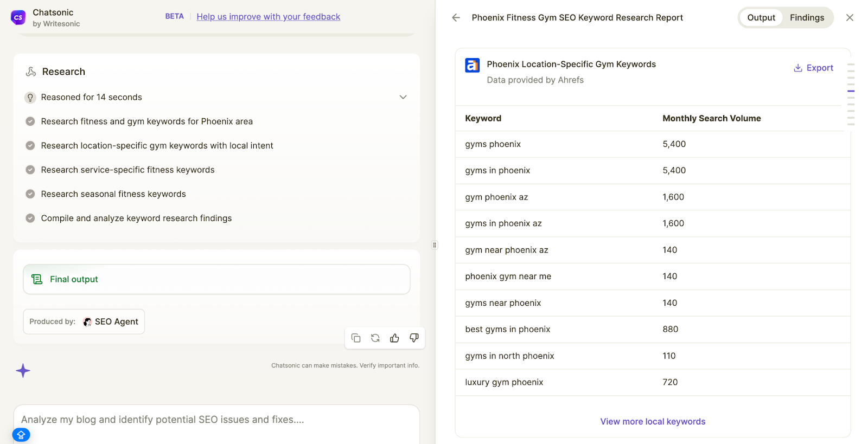
Task: Click the check next to 'Compile and analyze keyword research findings'
Action: click(x=30, y=218)
